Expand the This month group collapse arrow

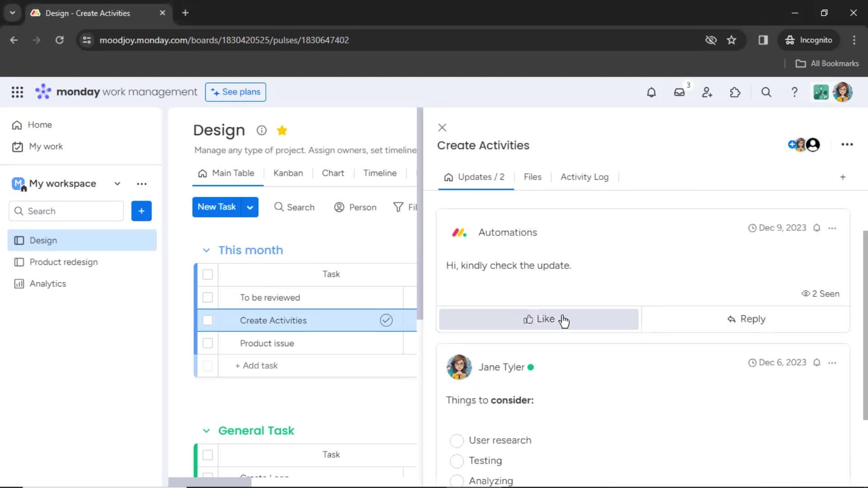click(x=206, y=250)
